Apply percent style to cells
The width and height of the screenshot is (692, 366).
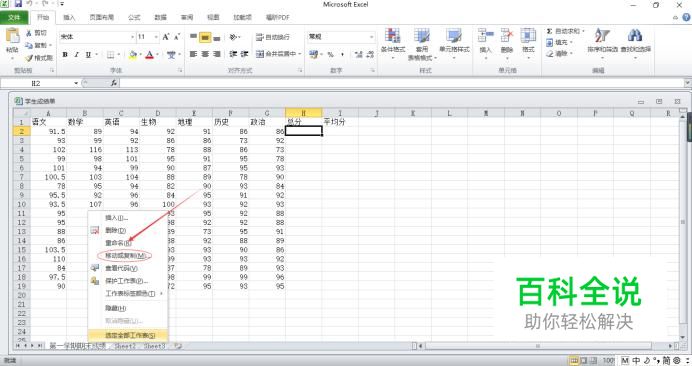[x=330, y=54]
